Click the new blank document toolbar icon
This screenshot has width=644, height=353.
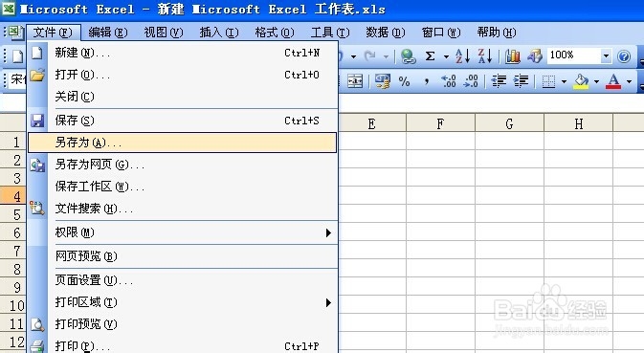(x=17, y=56)
